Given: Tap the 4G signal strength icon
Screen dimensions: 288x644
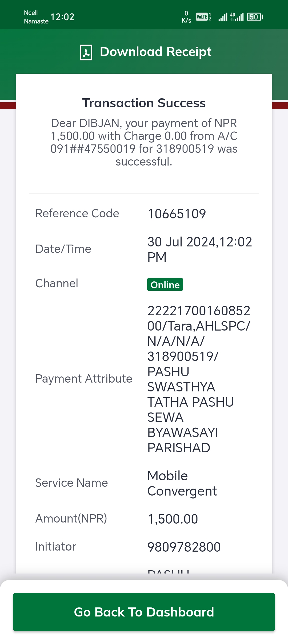Looking at the screenshot, I should (237, 17).
